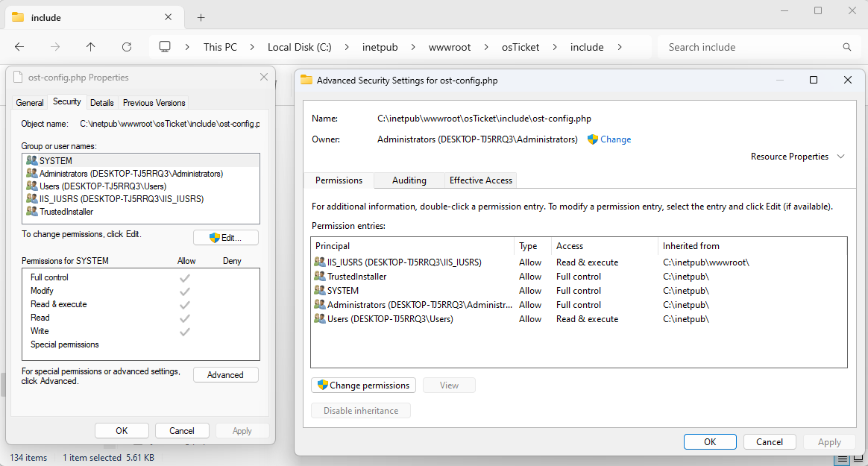Click TrustedInstaller icon in Properties list
868x466 pixels.
point(31,212)
